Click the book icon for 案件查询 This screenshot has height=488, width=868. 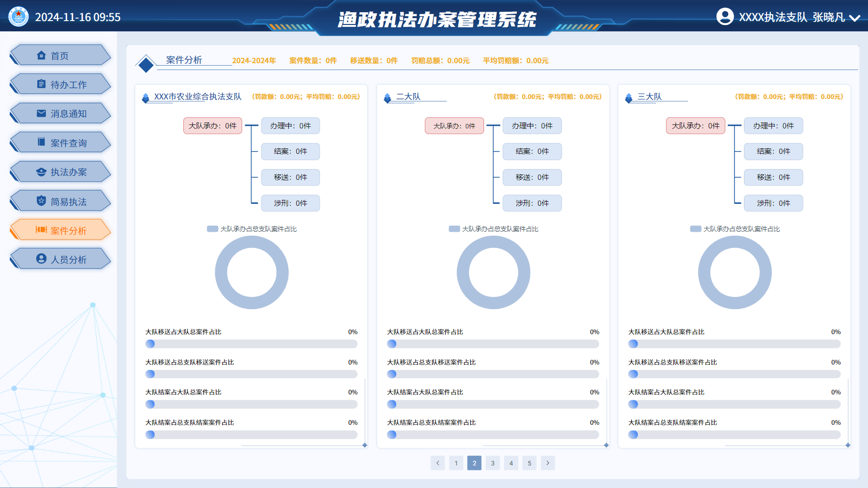[x=42, y=142]
